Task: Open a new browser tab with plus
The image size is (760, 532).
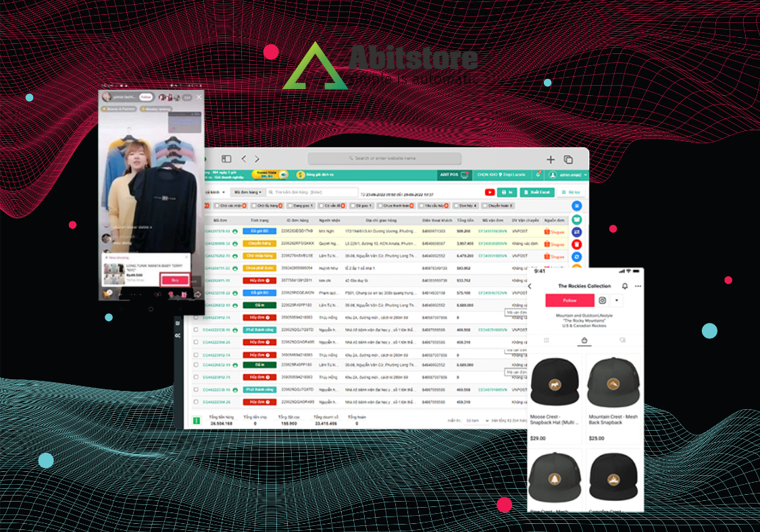Action: coord(551,159)
